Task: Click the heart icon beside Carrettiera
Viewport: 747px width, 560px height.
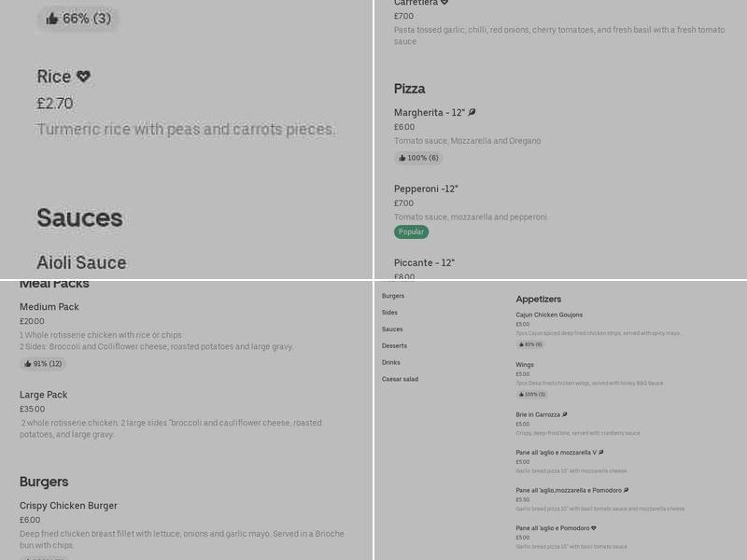Action: click(x=444, y=3)
